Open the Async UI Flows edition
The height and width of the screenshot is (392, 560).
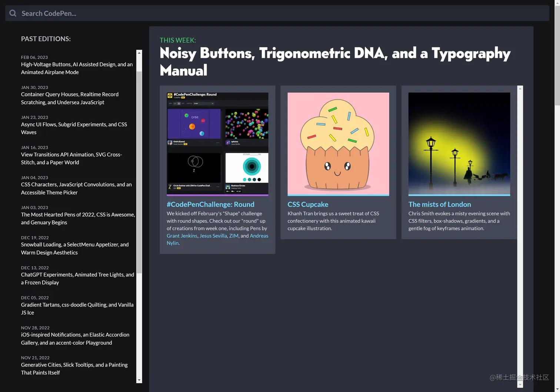tap(74, 128)
